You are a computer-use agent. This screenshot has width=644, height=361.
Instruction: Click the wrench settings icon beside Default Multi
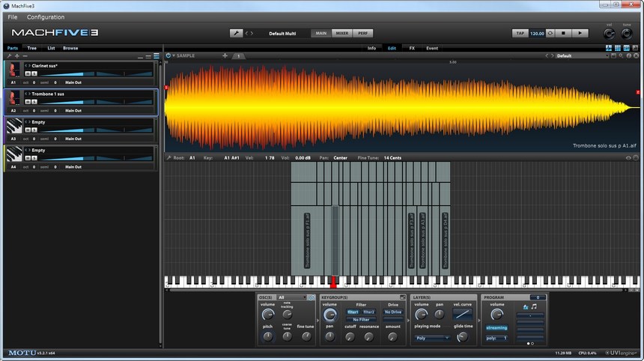pos(235,33)
